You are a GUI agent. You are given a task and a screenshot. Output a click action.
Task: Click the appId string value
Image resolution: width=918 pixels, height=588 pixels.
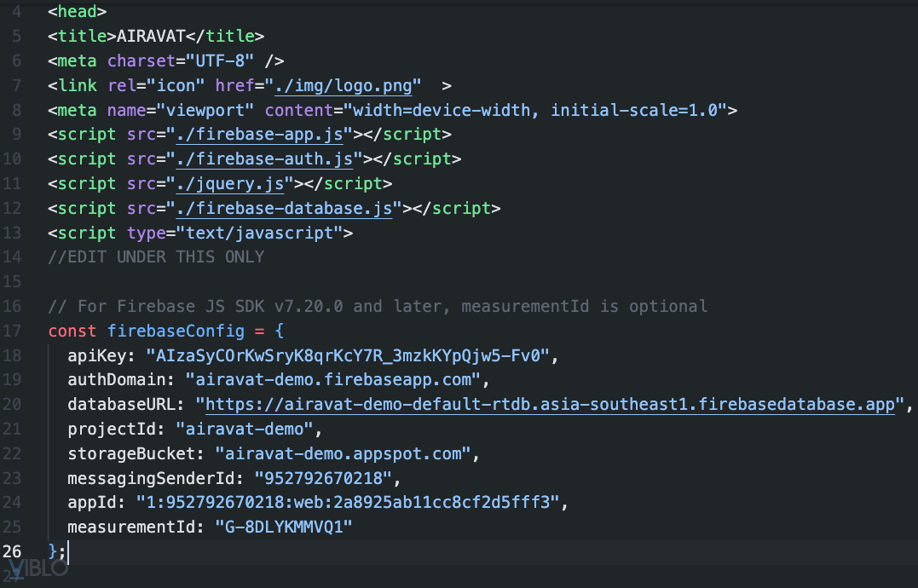point(340,503)
